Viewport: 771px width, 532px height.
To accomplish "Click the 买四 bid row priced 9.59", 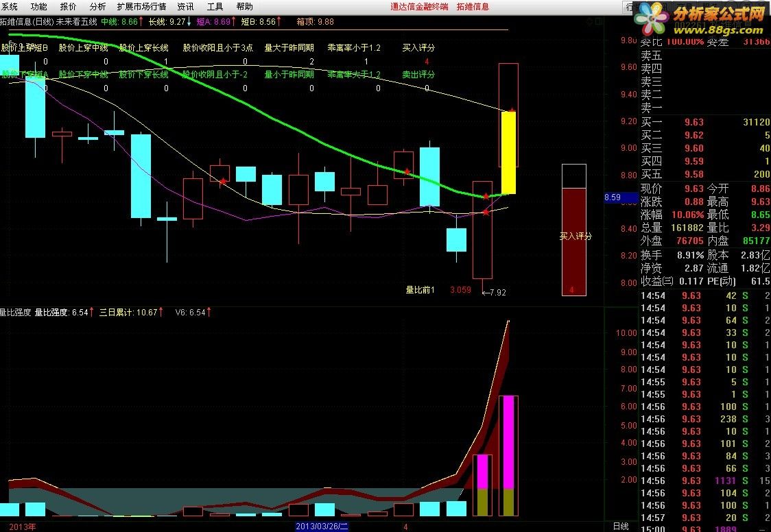I will [x=705, y=161].
